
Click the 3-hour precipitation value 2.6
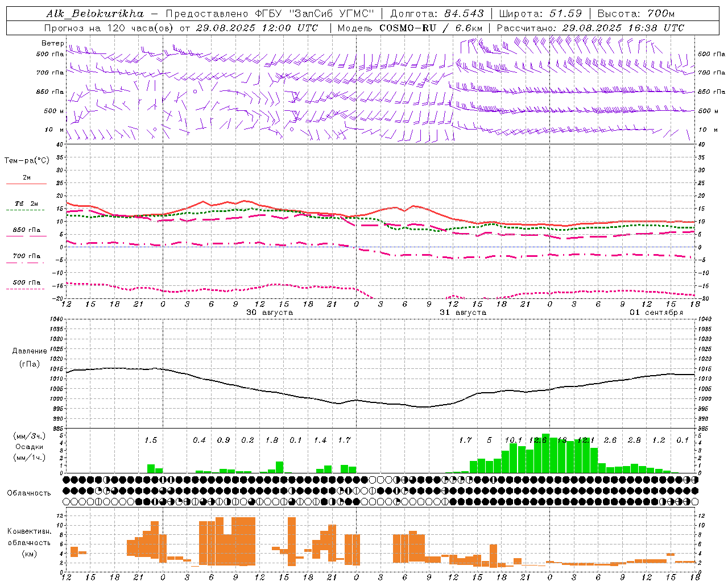click(610, 440)
